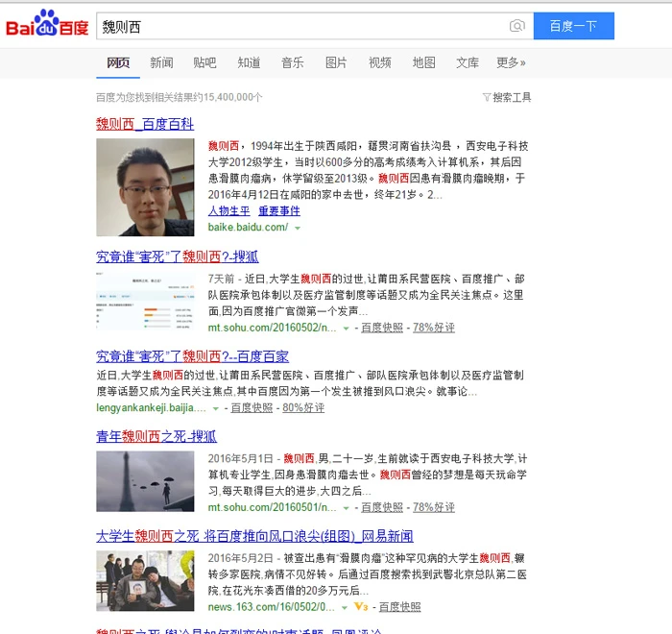
Task: Expand dropdown arrow beside news.163.com
Action: [344, 608]
